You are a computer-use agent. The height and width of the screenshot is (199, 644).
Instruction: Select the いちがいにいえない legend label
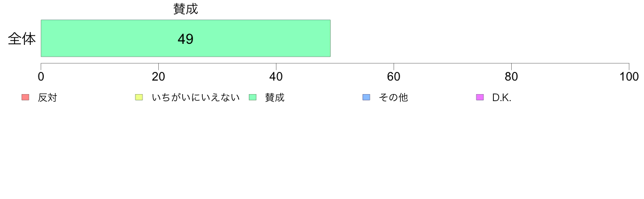coord(196,98)
